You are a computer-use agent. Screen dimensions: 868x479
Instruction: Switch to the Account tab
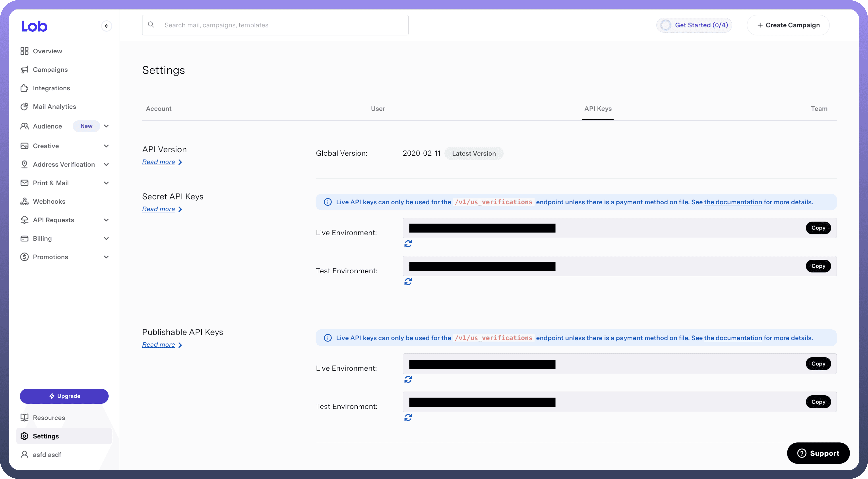tap(158, 109)
